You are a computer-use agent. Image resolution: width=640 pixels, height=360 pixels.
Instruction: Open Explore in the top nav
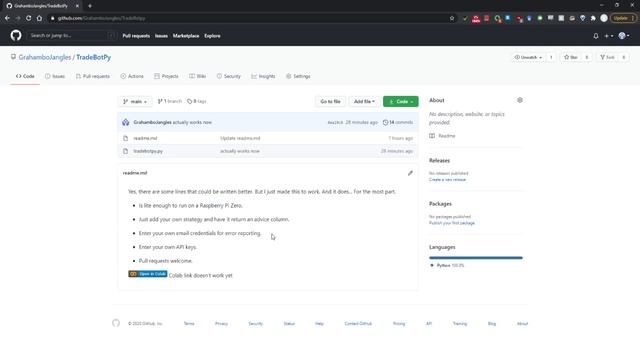pyautogui.click(x=212, y=36)
